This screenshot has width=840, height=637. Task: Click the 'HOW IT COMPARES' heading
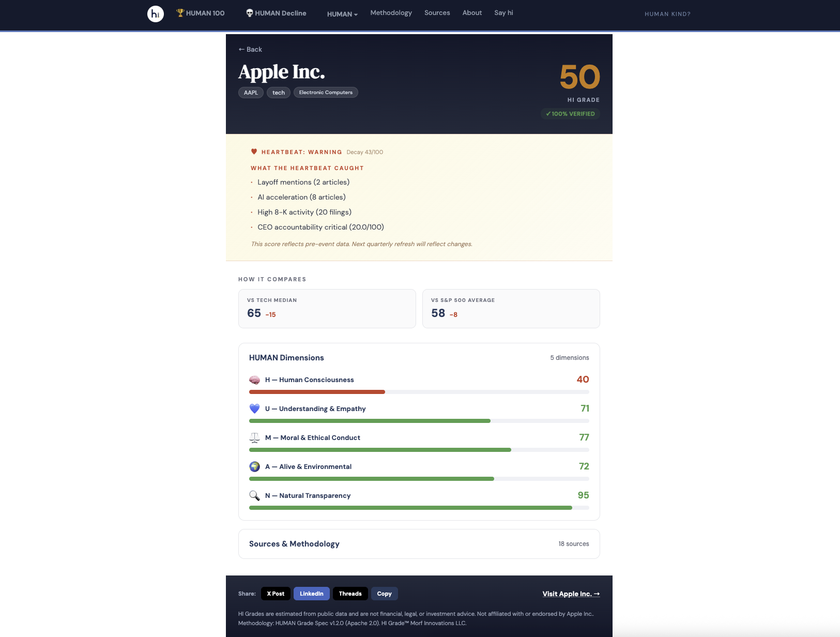(272, 279)
